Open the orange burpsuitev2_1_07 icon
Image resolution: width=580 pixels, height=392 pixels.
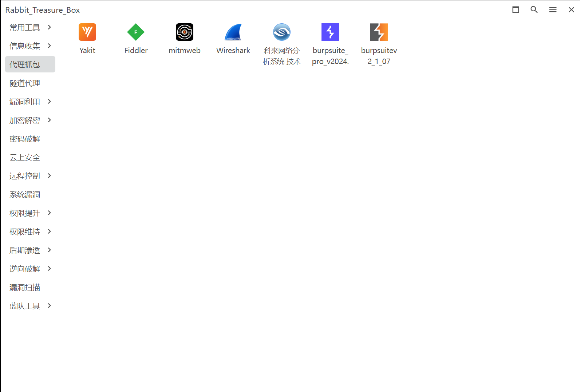click(379, 32)
